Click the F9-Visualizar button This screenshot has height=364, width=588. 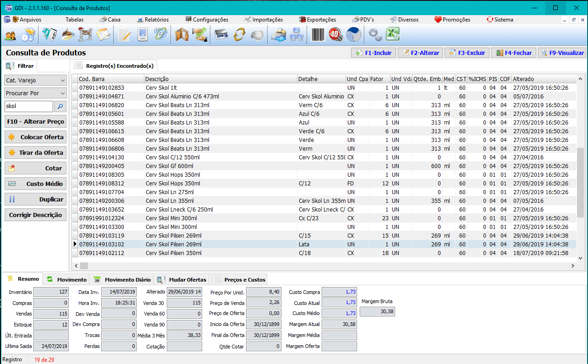[562, 53]
